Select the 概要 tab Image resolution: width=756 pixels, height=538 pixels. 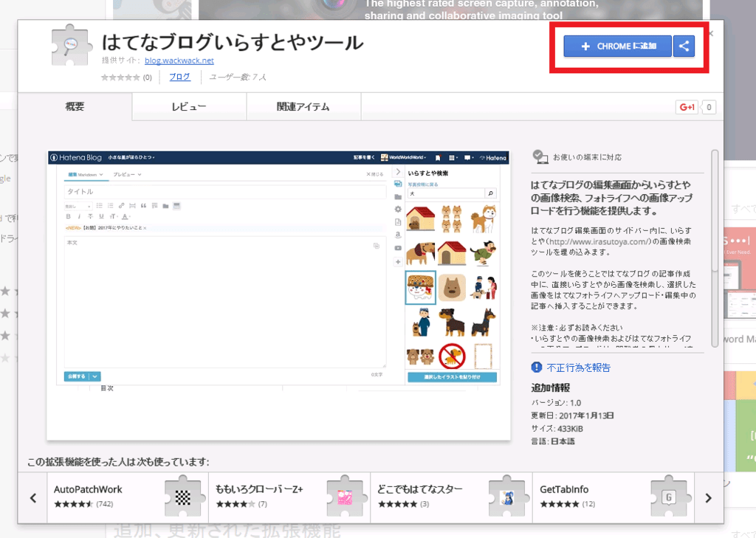coord(75,106)
